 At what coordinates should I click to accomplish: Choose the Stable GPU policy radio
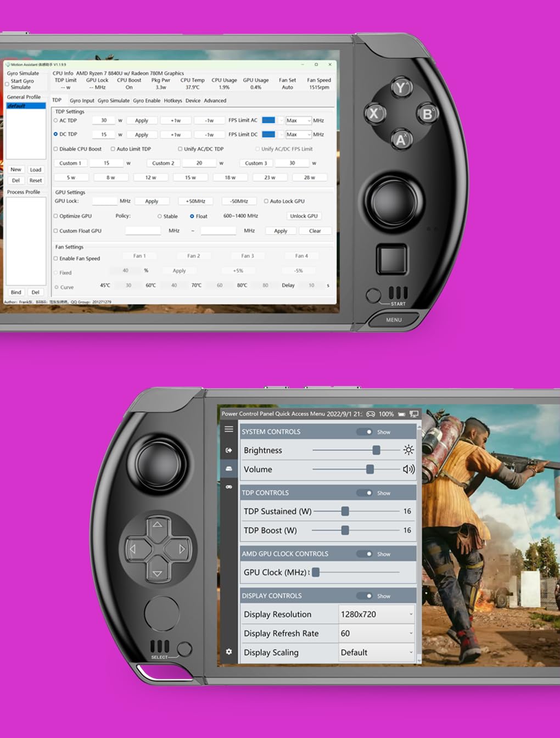coord(160,216)
